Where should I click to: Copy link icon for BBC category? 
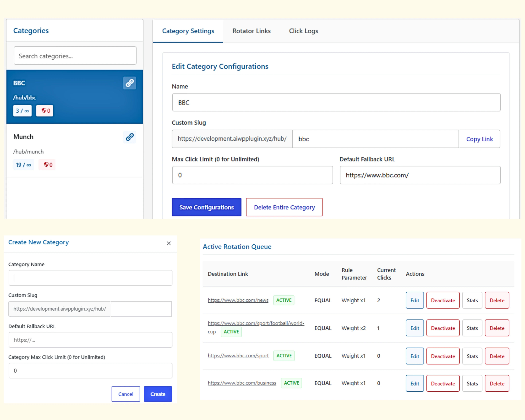click(x=130, y=83)
